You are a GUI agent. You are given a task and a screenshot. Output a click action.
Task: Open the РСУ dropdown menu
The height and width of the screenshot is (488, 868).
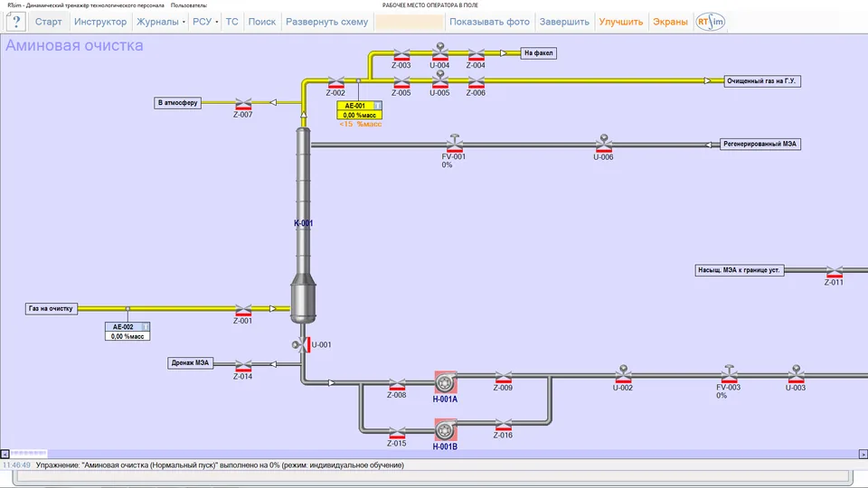[x=205, y=22]
